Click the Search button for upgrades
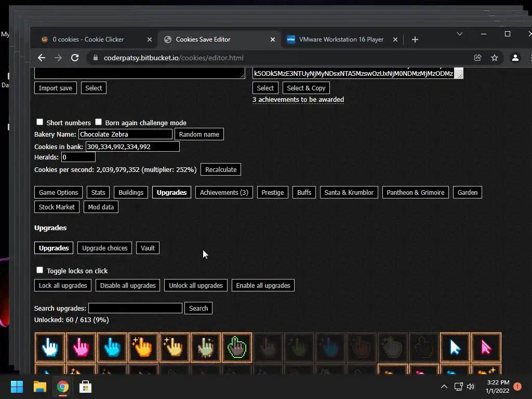The width and height of the screenshot is (532, 399). 198,308
